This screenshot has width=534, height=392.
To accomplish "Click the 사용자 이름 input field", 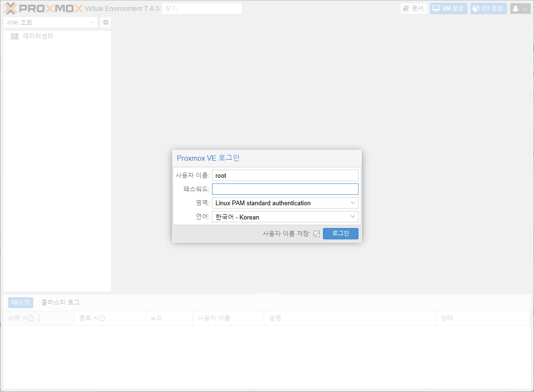I will [285, 175].
